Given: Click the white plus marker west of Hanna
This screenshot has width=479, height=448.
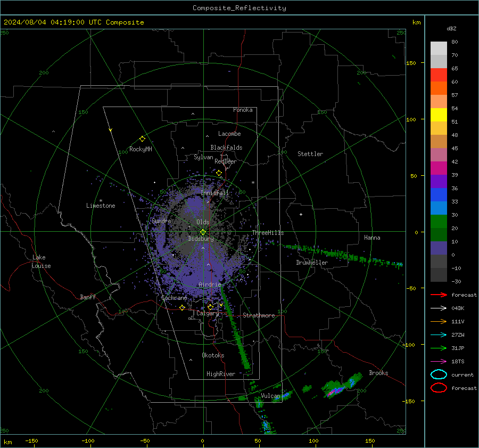Looking at the screenshot, I should (x=301, y=214).
